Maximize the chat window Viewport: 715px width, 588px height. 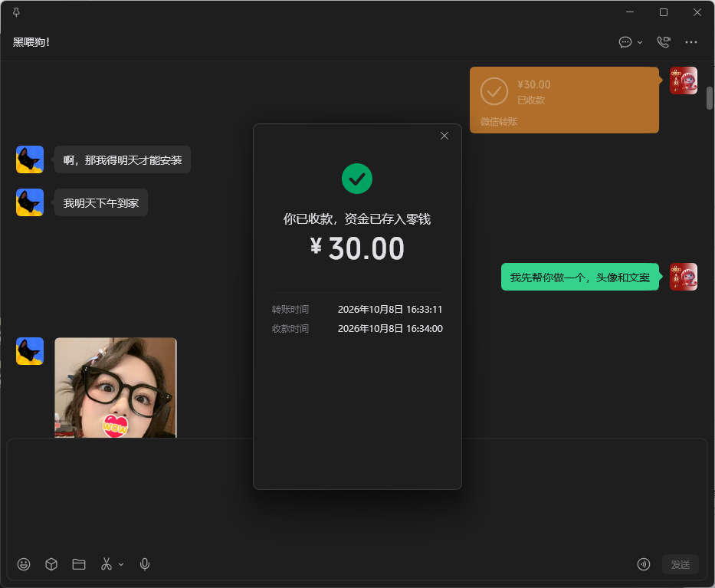(664, 12)
